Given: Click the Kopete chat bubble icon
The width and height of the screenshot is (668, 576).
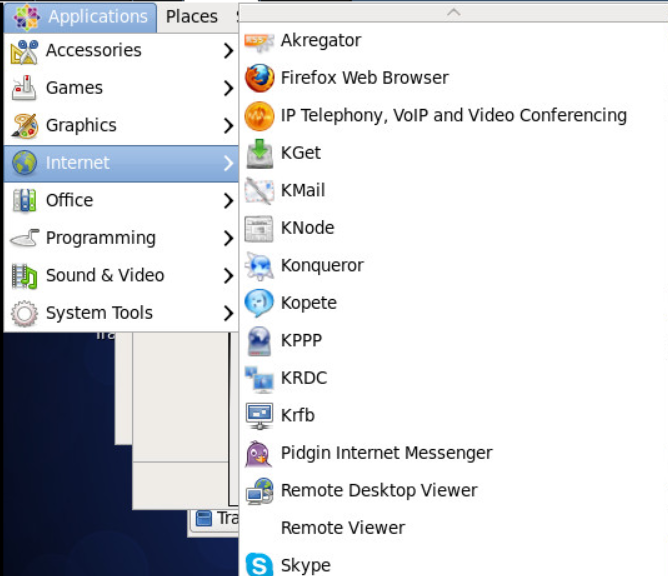Looking at the screenshot, I should click(259, 303).
